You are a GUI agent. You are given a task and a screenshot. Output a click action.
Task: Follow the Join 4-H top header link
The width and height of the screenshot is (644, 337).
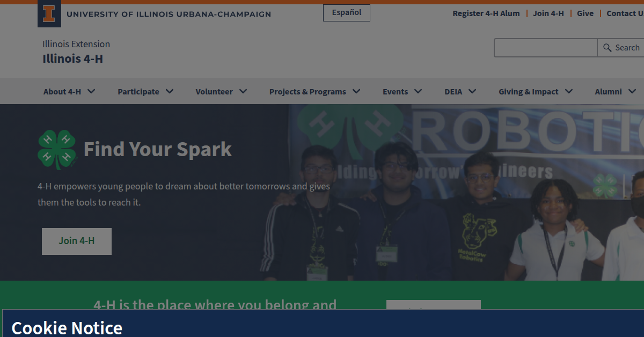pos(548,13)
